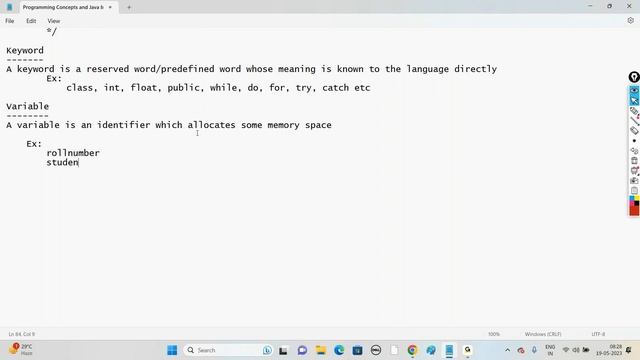
Task: Open the Chat app on taskbar
Action: coord(302,350)
